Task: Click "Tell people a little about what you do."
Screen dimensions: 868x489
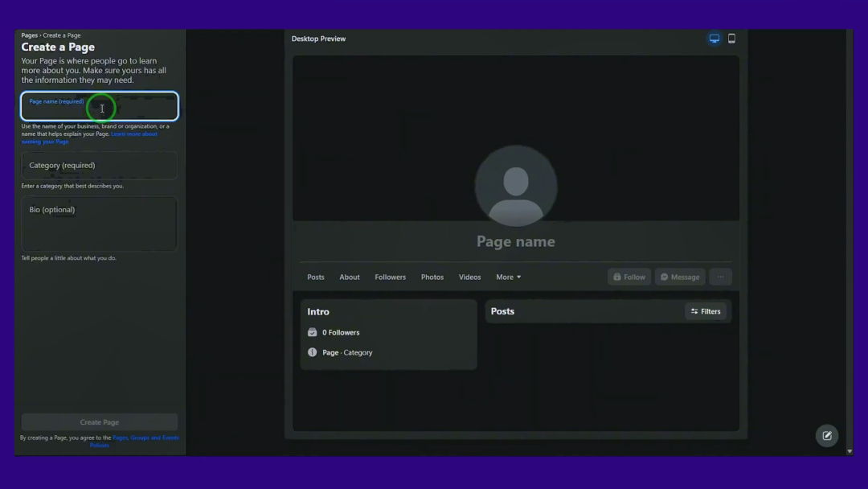Action: 68,258
